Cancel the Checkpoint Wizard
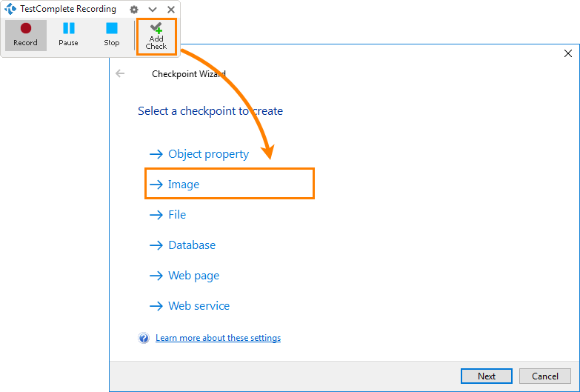 coord(545,376)
